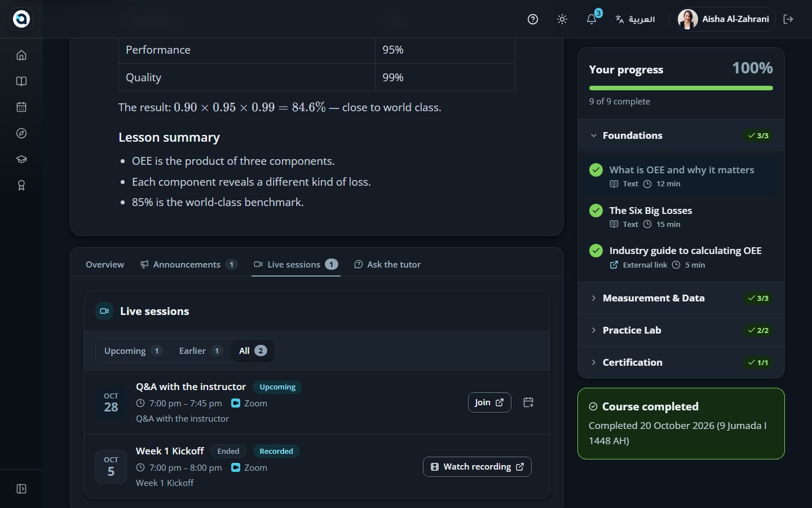Open graduation cap icon in sidebar
Screen dimensions: 812x508
click(21, 159)
